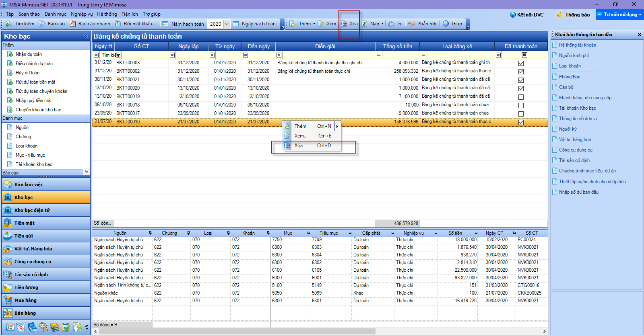Open Thông báo notifications
The image size is (644, 336).
[x=573, y=15]
